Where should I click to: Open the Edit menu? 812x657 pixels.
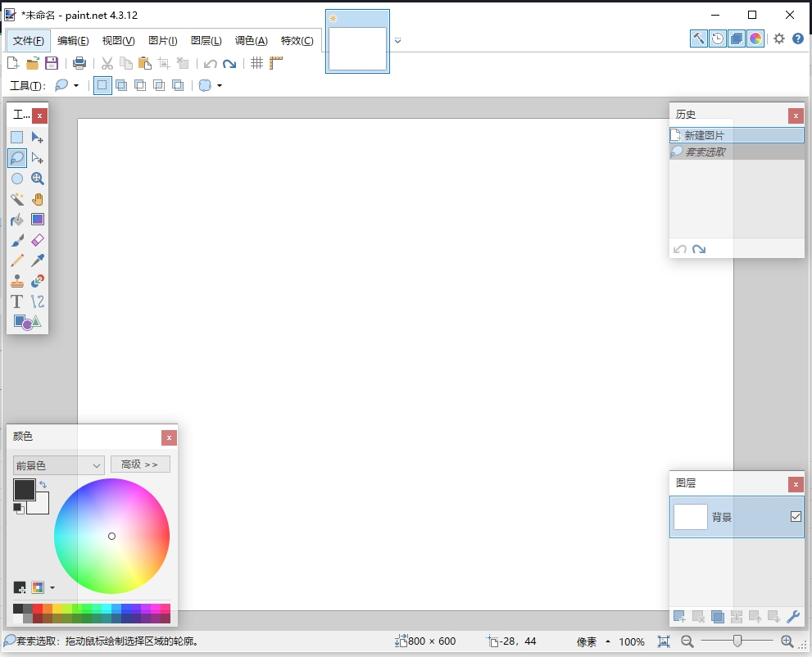(73, 40)
